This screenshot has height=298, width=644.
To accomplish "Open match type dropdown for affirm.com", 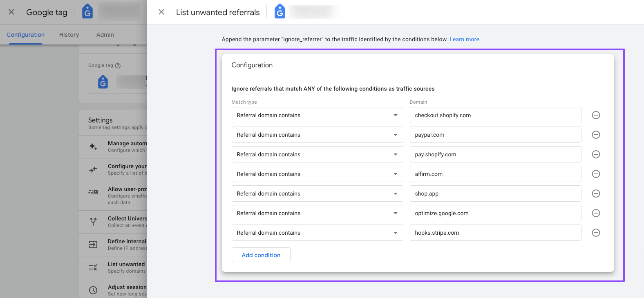I will pyautogui.click(x=317, y=174).
